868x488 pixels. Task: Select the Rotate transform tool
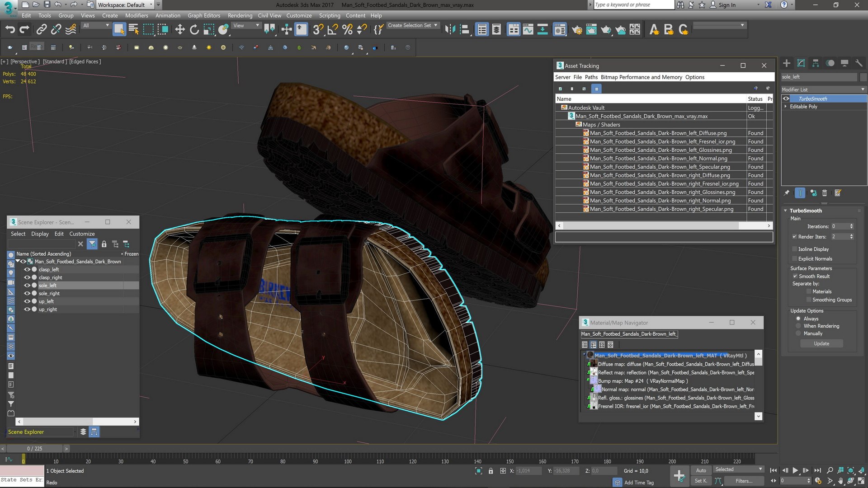194,30
